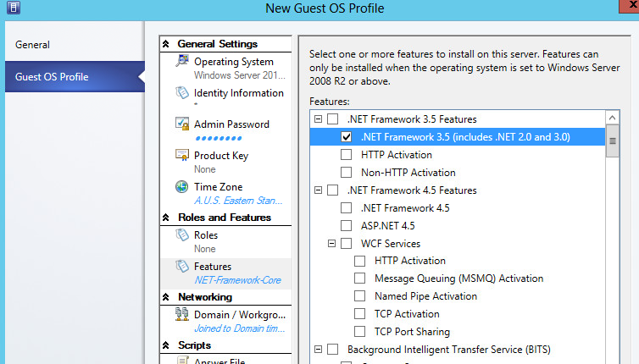Collapse the BITS tree node

tap(319, 350)
